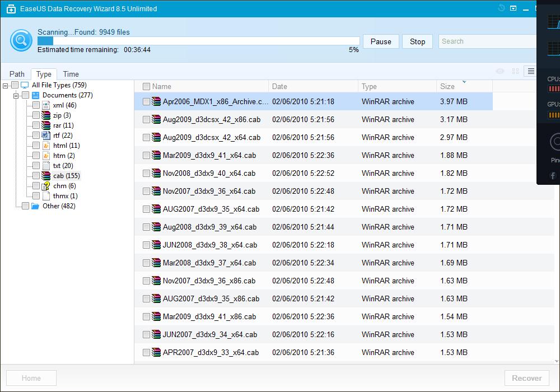The image size is (560, 392).
Task: Click the file list scrollbar down arrow
Action: tap(557, 361)
